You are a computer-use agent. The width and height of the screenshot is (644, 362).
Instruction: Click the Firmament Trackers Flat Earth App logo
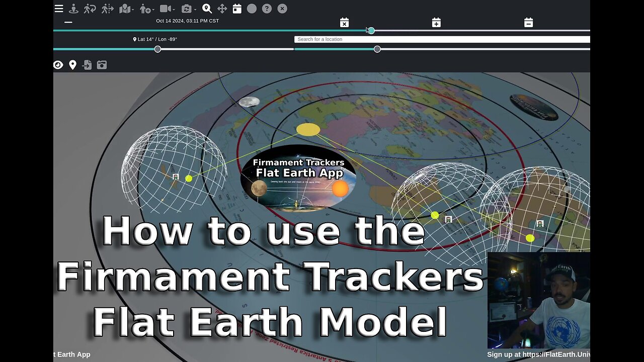point(298,179)
